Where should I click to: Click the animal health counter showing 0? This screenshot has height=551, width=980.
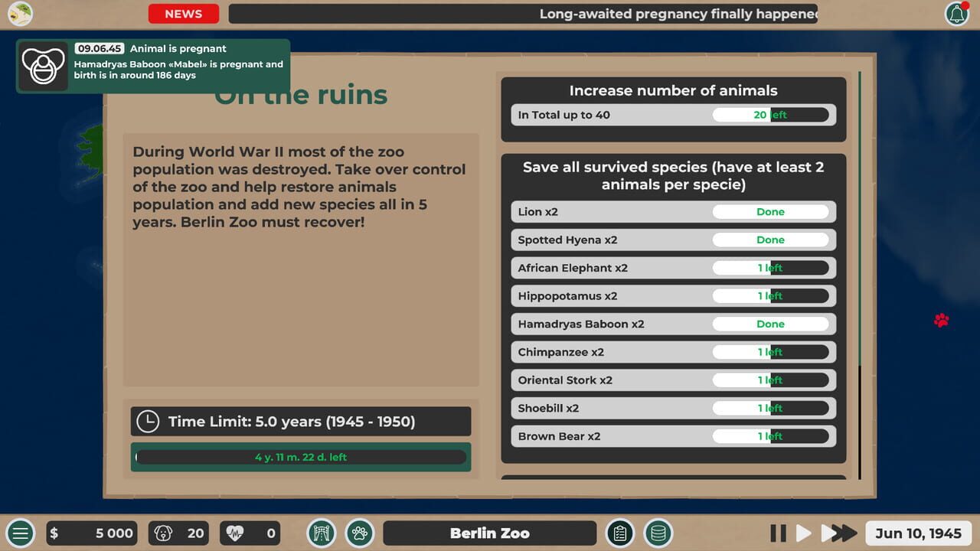click(x=250, y=533)
